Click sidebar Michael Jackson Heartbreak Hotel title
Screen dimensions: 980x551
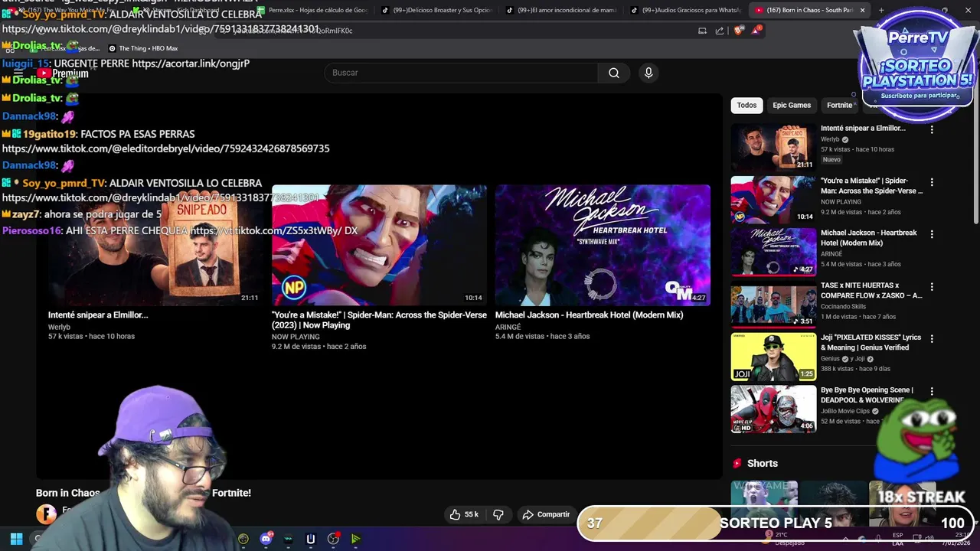[x=868, y=237]
